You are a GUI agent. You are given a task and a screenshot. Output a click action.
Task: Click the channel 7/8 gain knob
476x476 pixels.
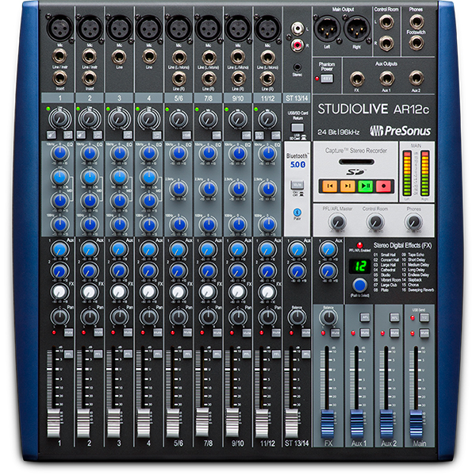click(x=208, y=119)
